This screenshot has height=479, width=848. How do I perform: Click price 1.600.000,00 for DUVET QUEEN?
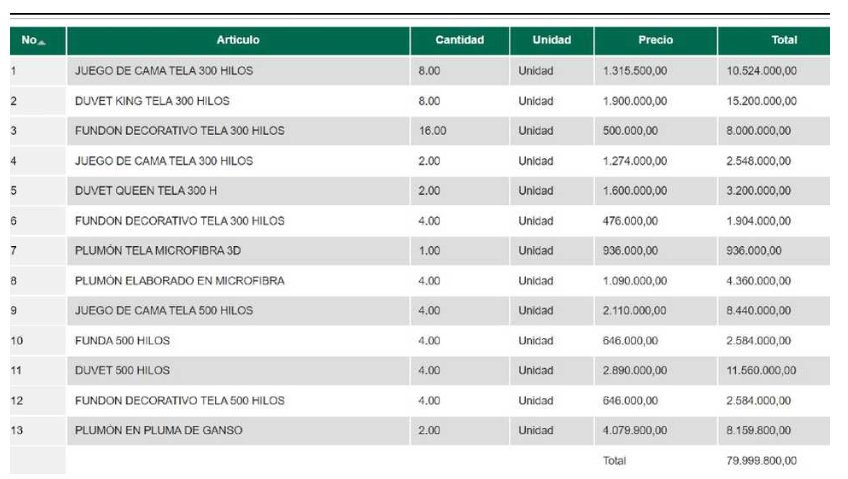[x=635, y=191]
